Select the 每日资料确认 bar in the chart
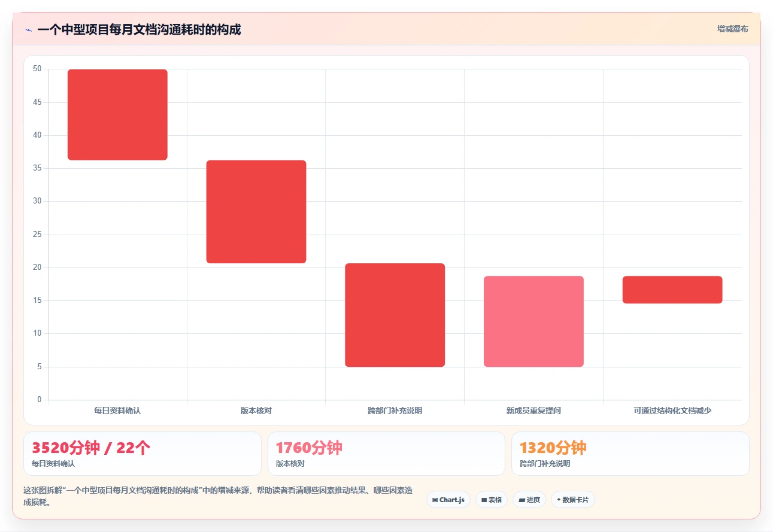The height and width of the screenshot is (532, 773). [x=117, y=115]
